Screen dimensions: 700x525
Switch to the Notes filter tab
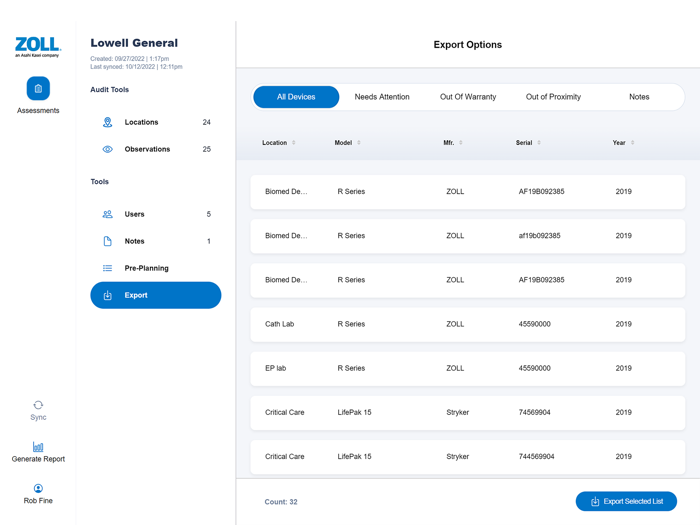pyautogui.click(x=639, y=97)
